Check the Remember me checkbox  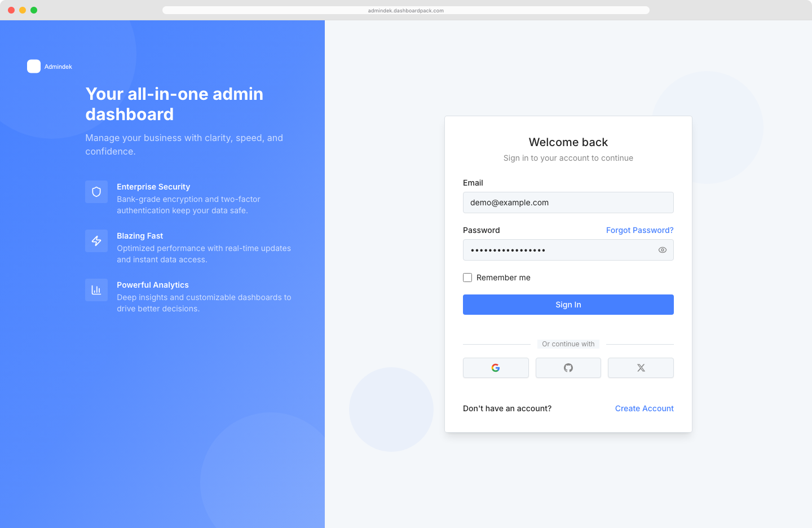[467, 278]
